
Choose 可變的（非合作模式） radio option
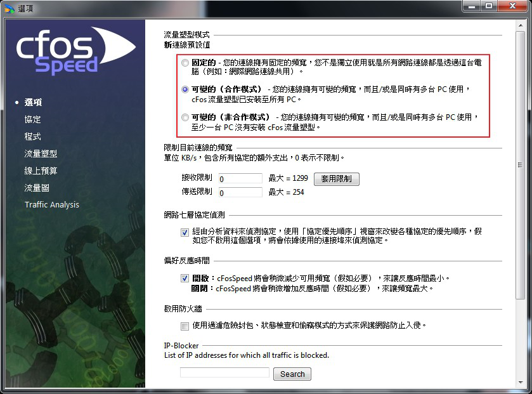[x=185, y=117]
